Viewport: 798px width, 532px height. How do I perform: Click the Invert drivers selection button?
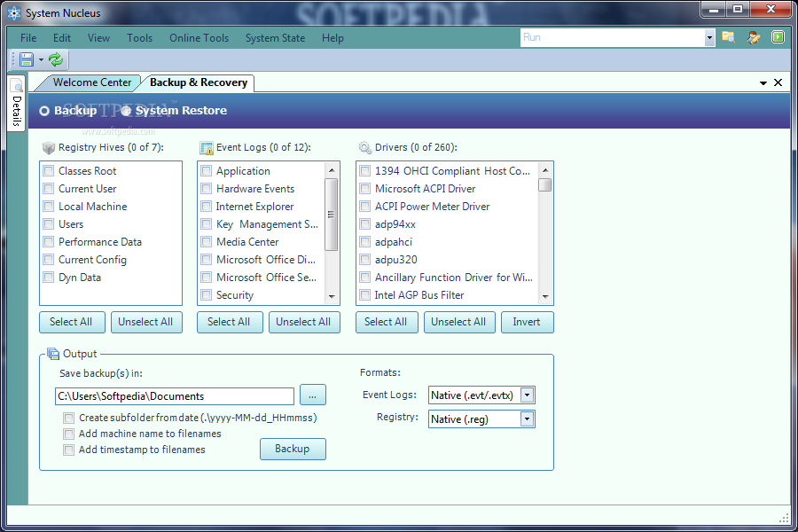tap(528, 322)
